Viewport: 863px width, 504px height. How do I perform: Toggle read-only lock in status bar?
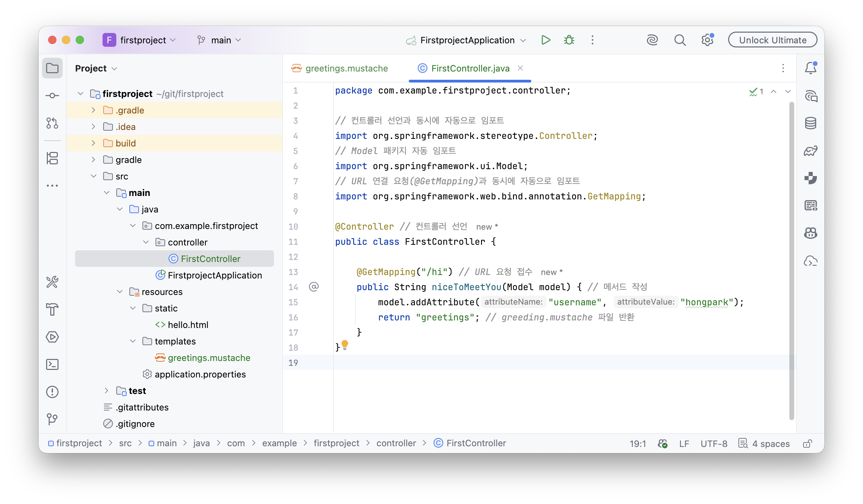pyautogui.click(x=807, y=443)
